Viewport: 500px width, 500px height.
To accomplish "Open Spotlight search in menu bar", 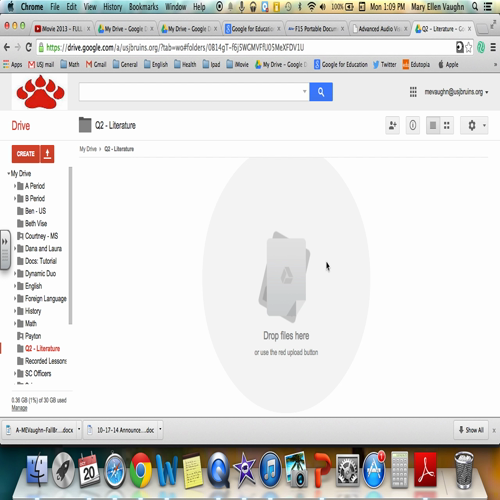I will (x=475, y=7).
